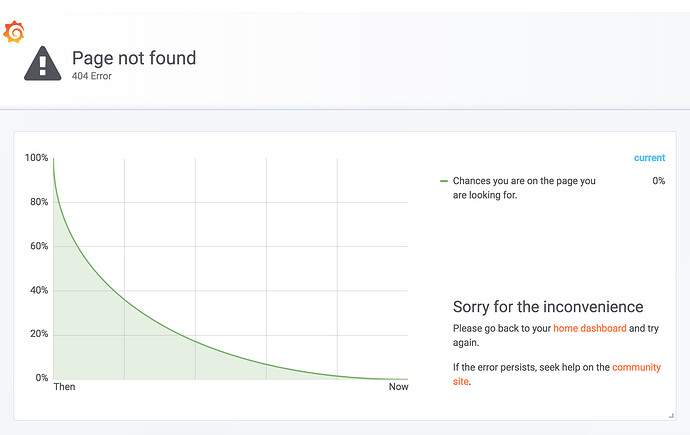Click the 60% y-axis label
This screenshot has width=690, height=435.
click(x=38, y=246)
